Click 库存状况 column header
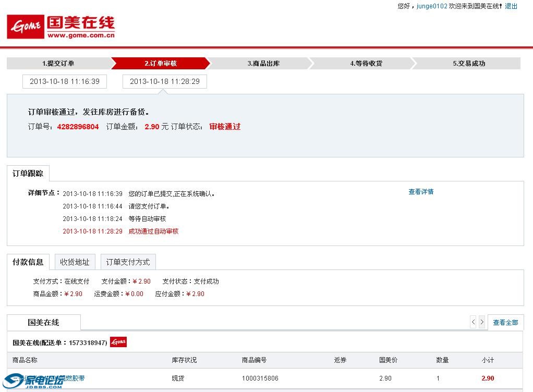Image resolution: width=533 pixels, height=392 pixels. pos(184,360)
